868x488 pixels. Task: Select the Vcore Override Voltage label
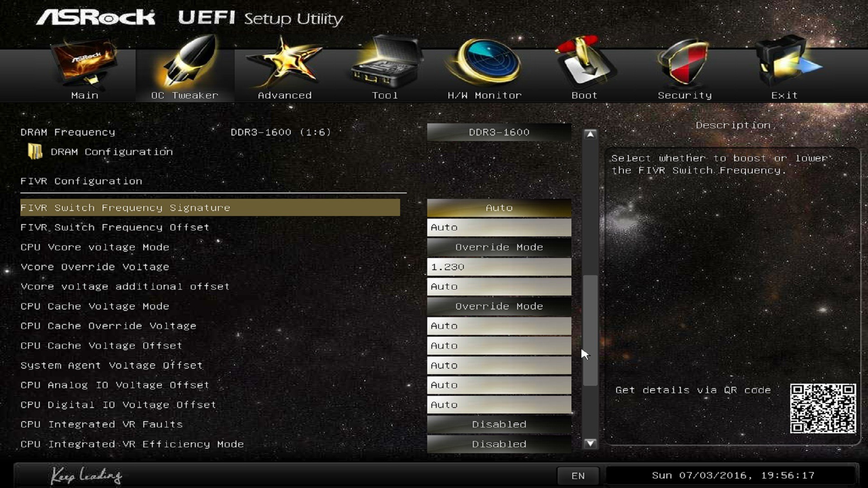click(94, 267)
